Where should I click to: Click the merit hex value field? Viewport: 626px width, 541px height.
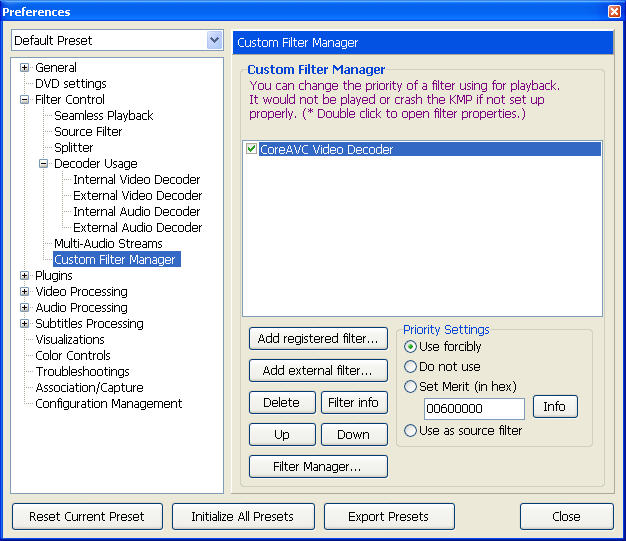(x=473, y=409)
